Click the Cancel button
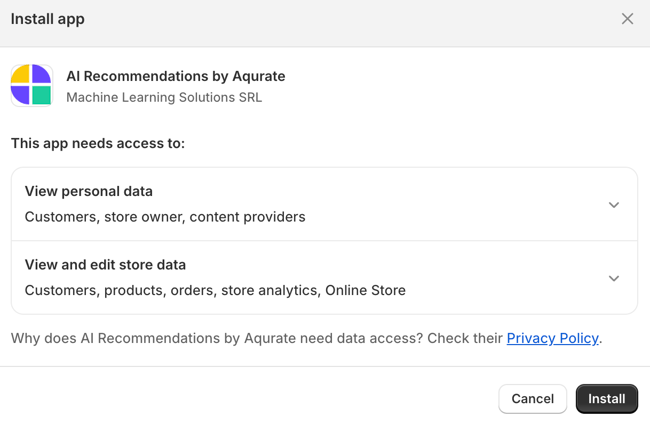650x425 pixels. coord(532,398)
